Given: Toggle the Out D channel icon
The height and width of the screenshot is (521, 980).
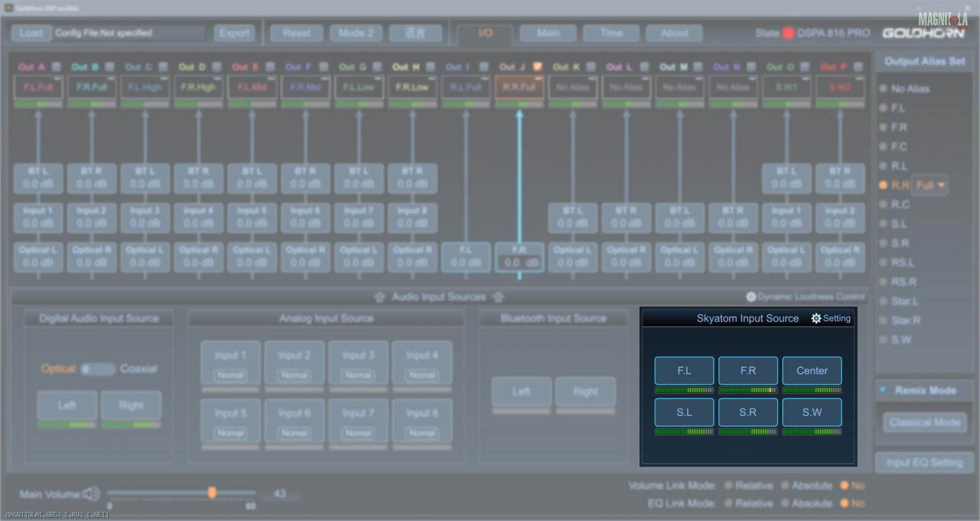Looking at the screenshot, I should 217,66.
